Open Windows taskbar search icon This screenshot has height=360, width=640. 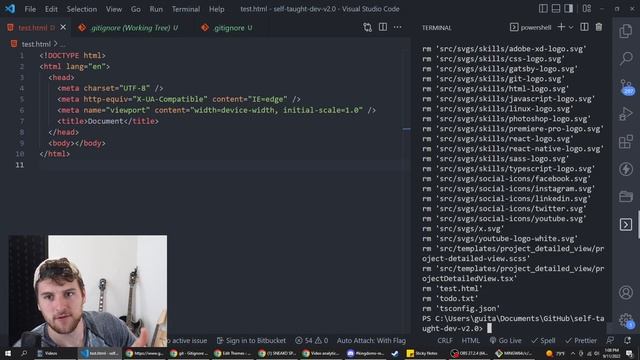(x=24, y=353)
